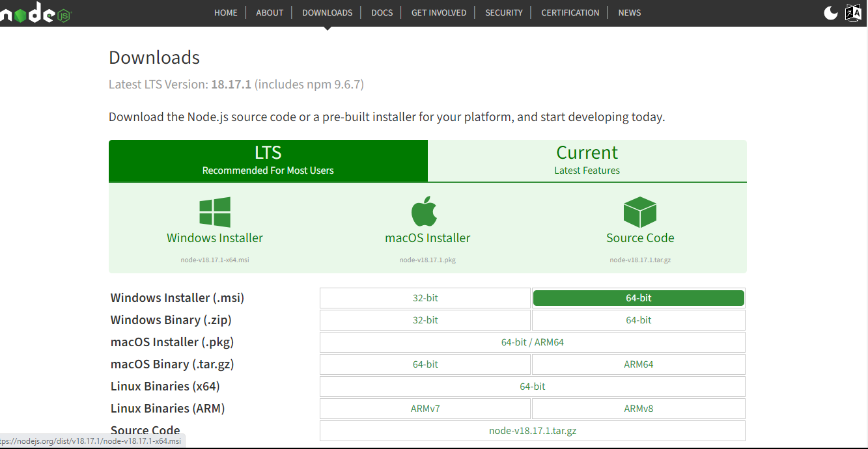Download Windows Installer 32-bit
Image resolution: width=868 pixels, height=449 pixels.
click(425, 298)
